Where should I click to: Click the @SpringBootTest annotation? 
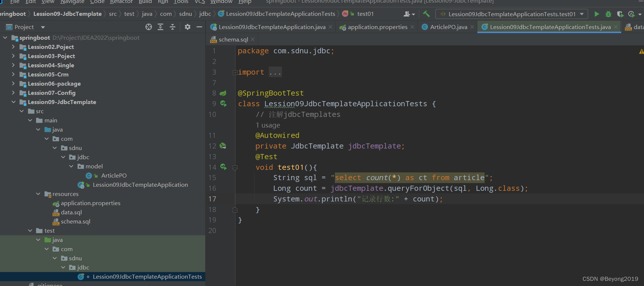point(271,93)
